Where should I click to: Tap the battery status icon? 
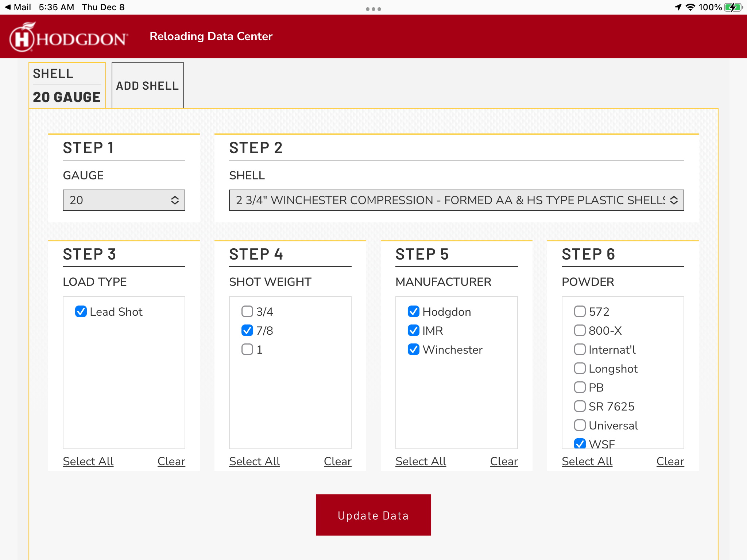pos(733,7)
